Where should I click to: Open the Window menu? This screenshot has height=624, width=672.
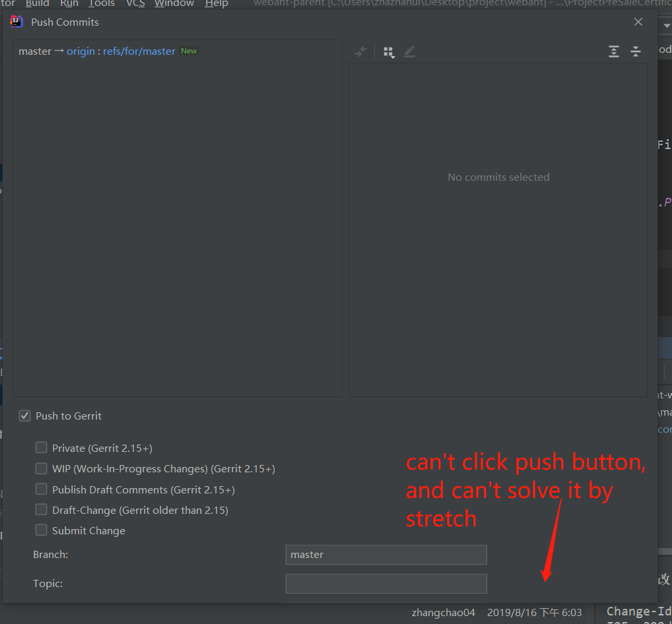click(174, 4)
